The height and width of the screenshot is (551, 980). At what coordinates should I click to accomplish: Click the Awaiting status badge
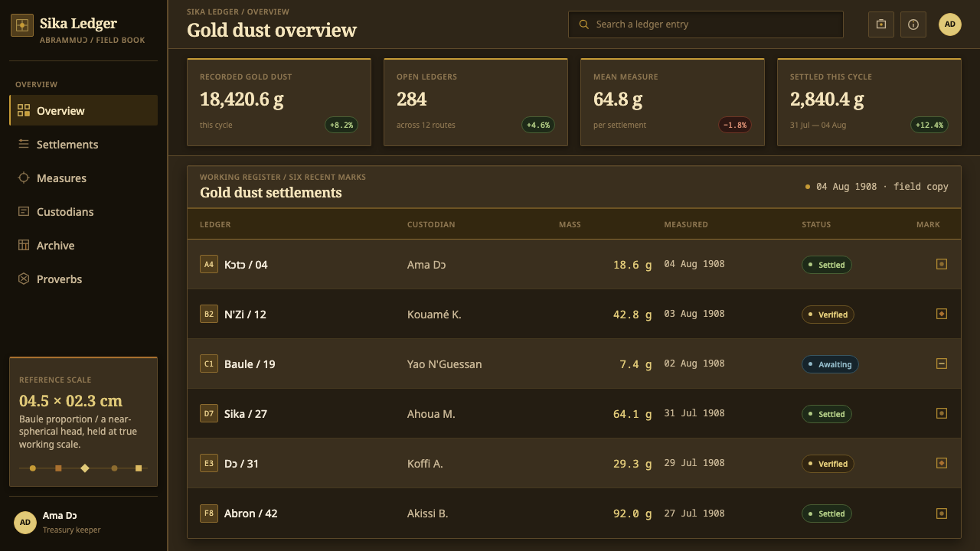(x=830, y=364)
